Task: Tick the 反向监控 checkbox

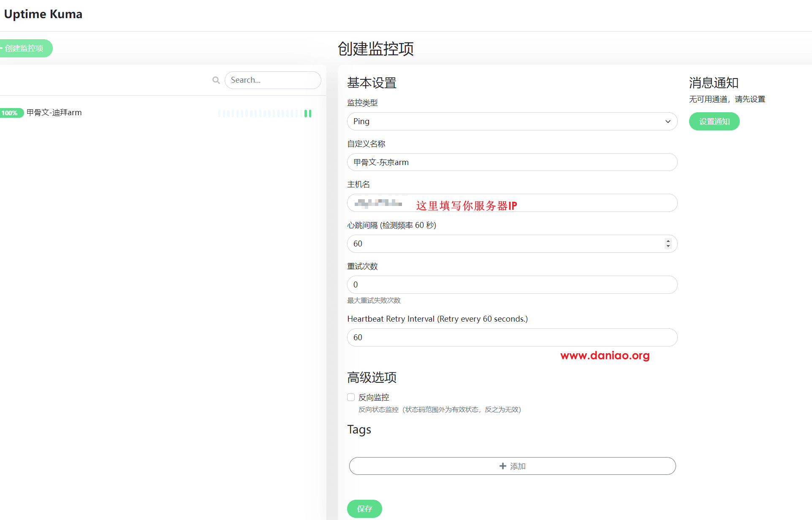Action: [351, 397]
